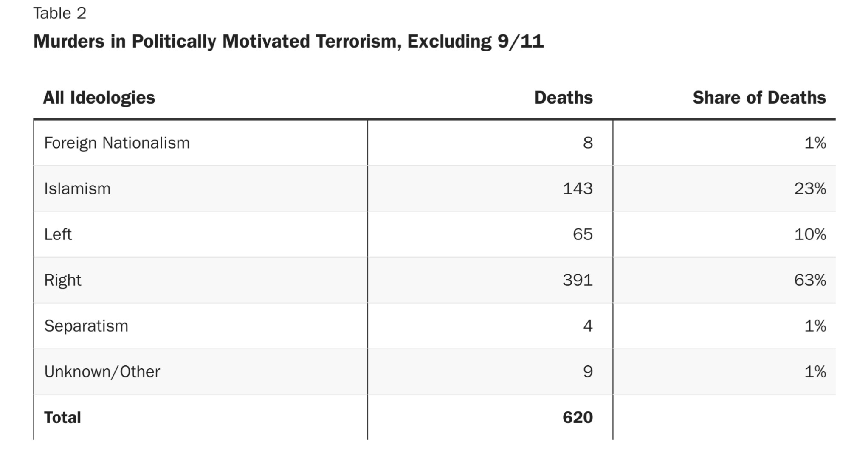This screenshot has width=868, height=461.
Task: Click the "Left" row label
Action: (58, 234)
